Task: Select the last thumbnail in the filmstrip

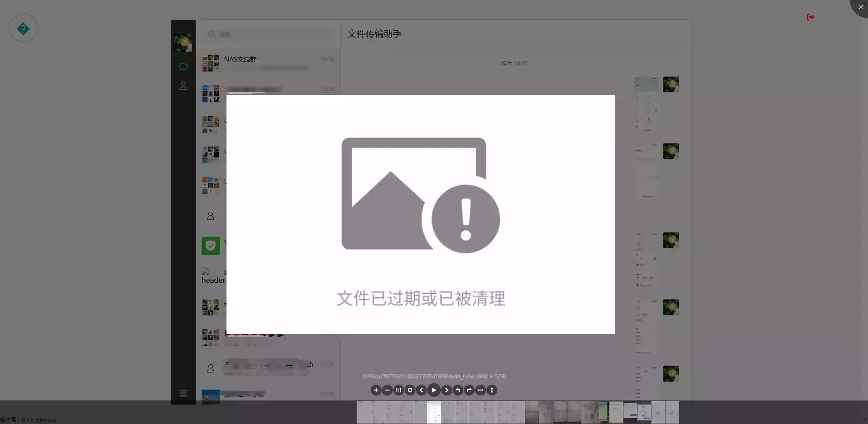Action: pyautogui.click(x=672, y=412)
